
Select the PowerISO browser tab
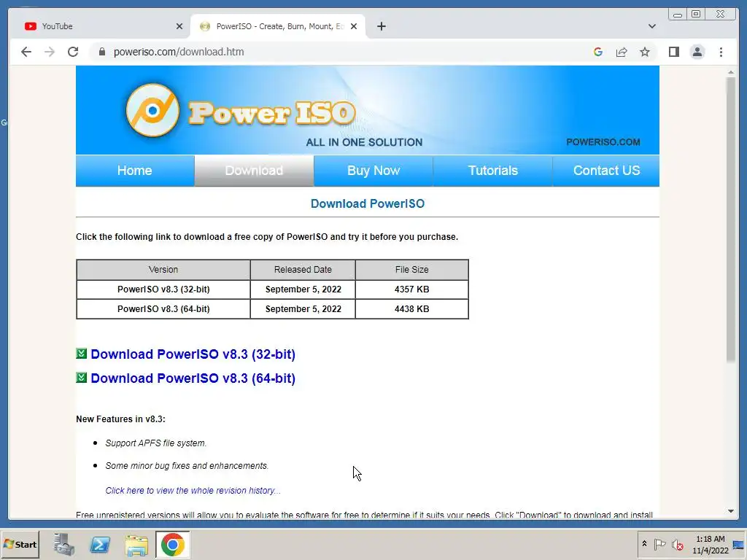click(278, 26)
